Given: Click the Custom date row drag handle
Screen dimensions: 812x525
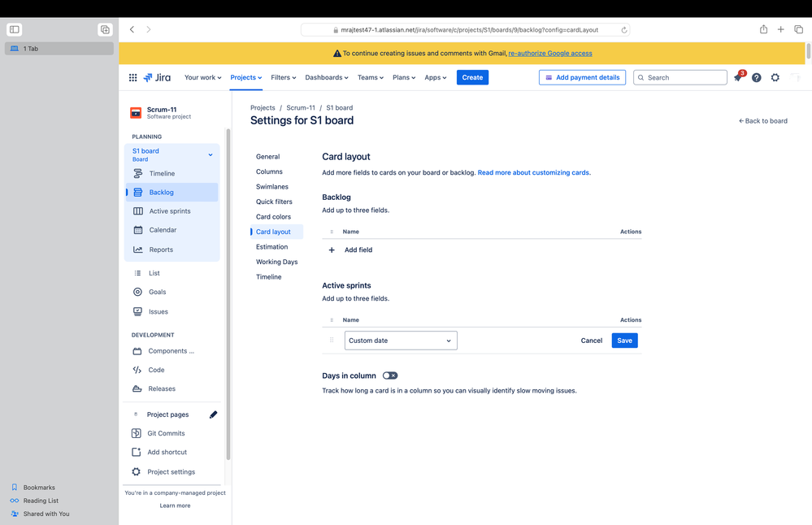Looking at the screenshot, I should point(332,341).
